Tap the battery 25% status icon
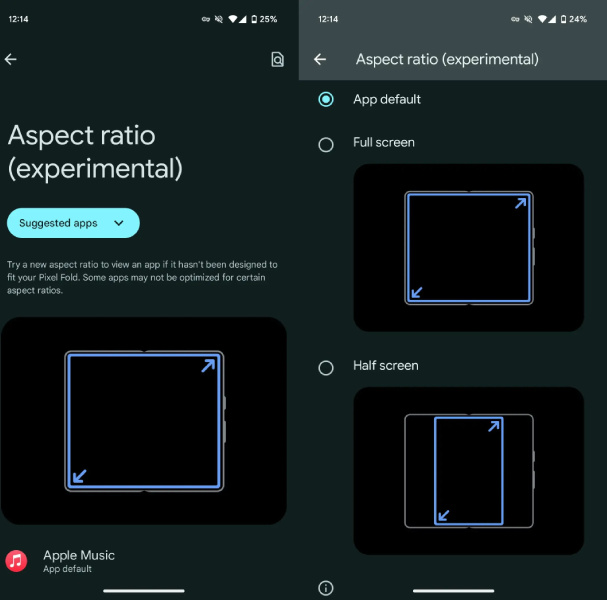 264,19
